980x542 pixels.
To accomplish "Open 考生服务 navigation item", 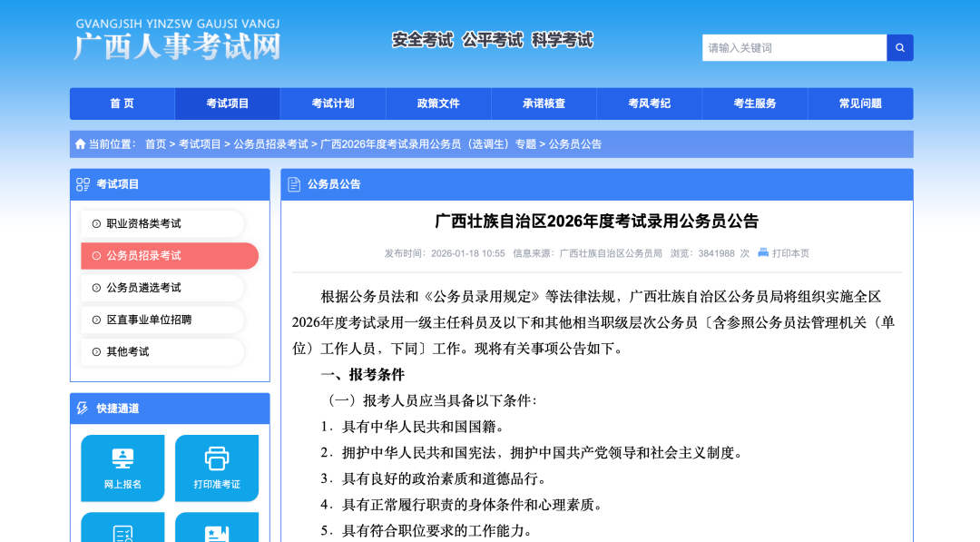I will click(755, 103).
